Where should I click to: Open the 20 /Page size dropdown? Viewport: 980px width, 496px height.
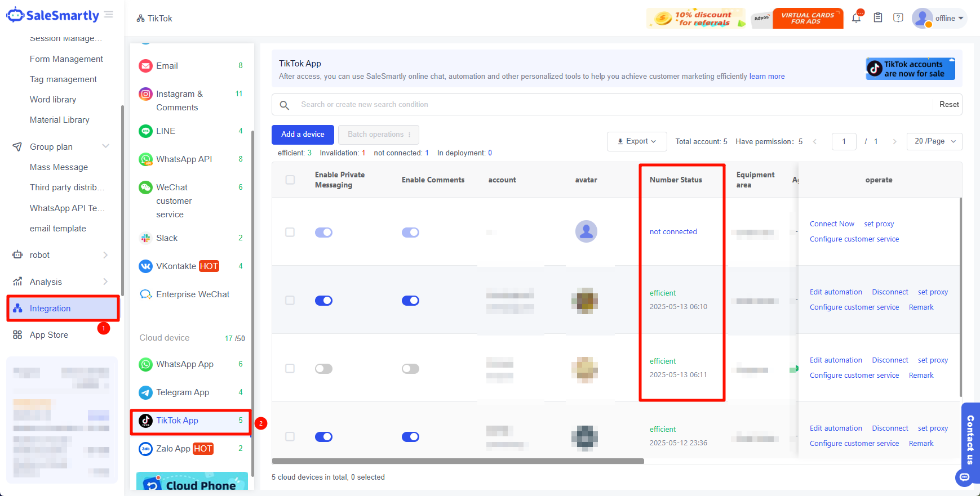click(934, 141)
